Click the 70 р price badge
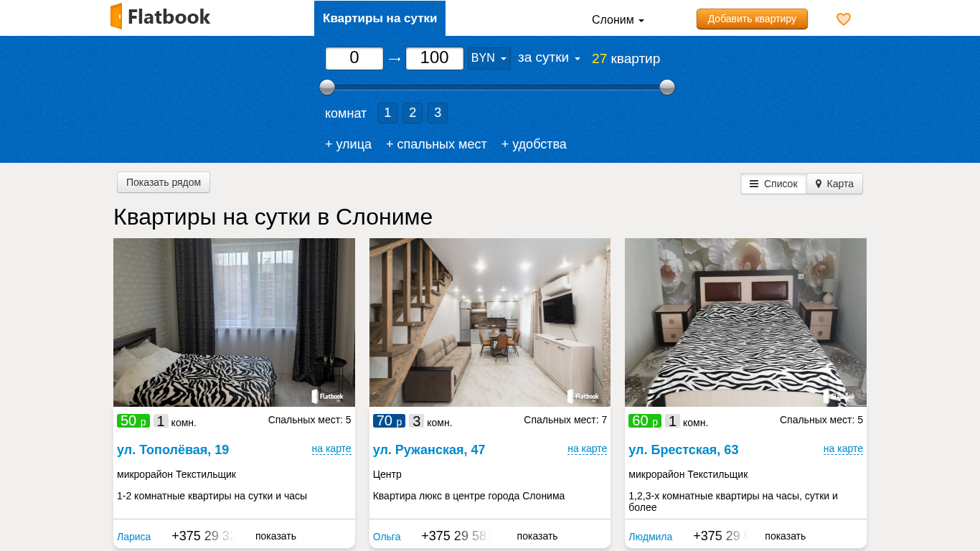 pos(389,421)
